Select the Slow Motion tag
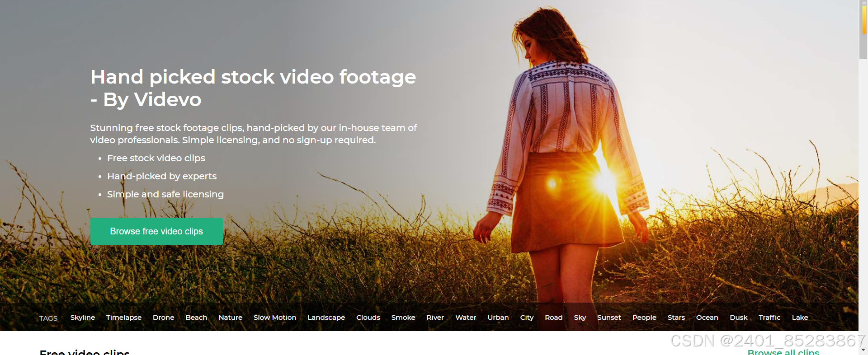The image size is (868, 355). (x=275, y=318)
